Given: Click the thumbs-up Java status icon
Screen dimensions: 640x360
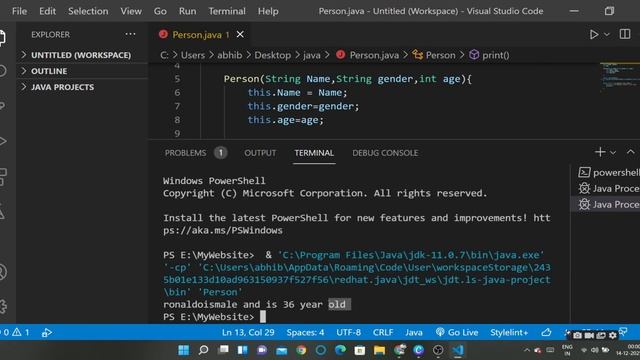Looking at the screenshot, I should pyautogui.click(x=546, y=332).
